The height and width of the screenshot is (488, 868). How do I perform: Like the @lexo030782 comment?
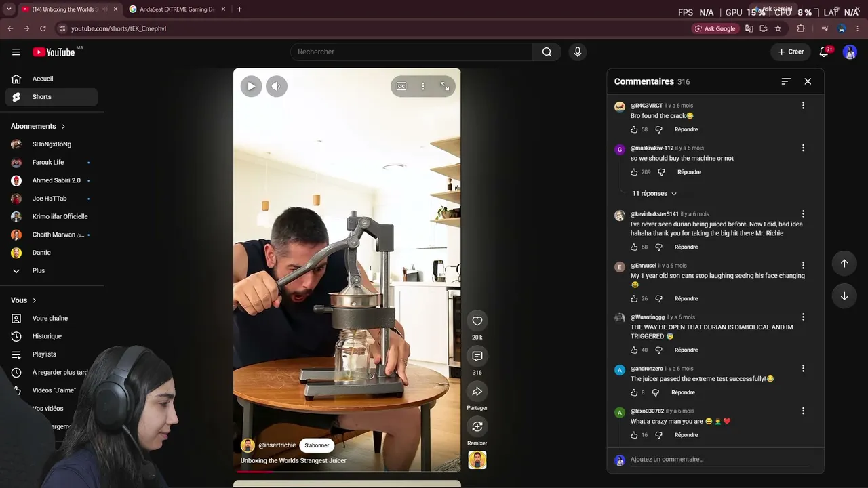pos(634,435)
